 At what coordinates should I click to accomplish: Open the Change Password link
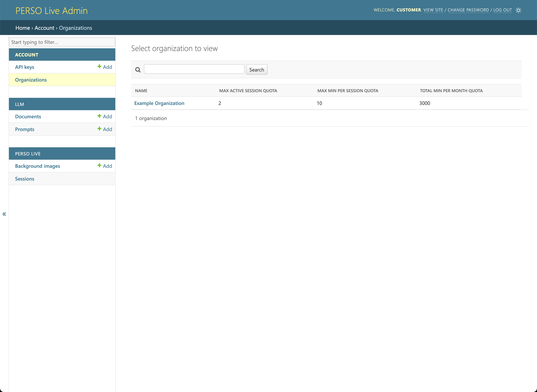point(468,10)
